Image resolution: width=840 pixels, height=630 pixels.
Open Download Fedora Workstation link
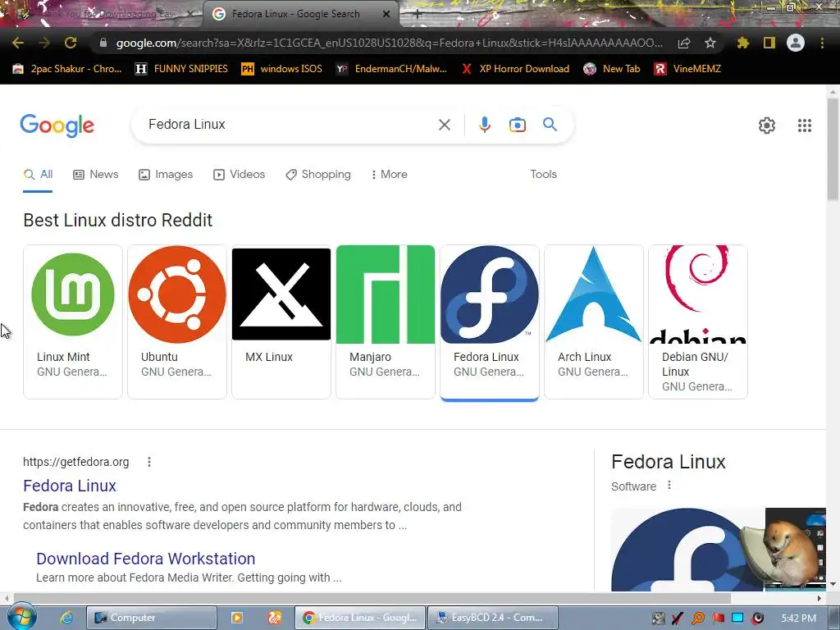146,558
